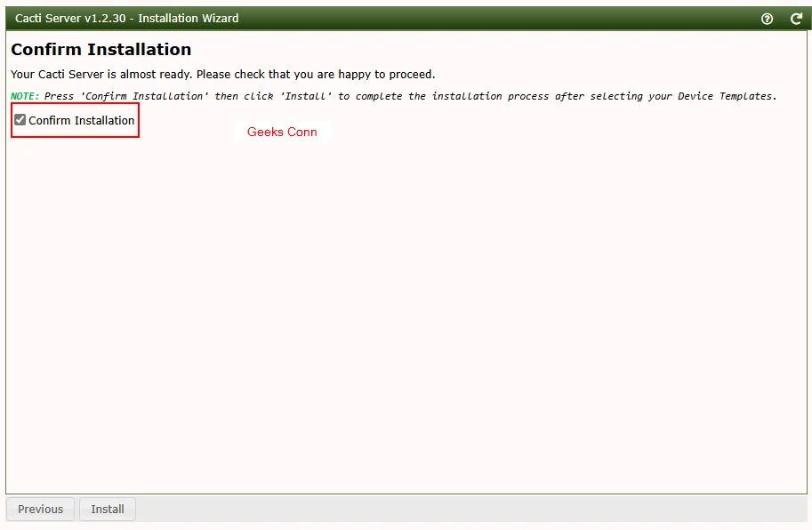Access help using the question mark symbol
Viewport: 812px width, 530px height.
[x=767, y=18]
